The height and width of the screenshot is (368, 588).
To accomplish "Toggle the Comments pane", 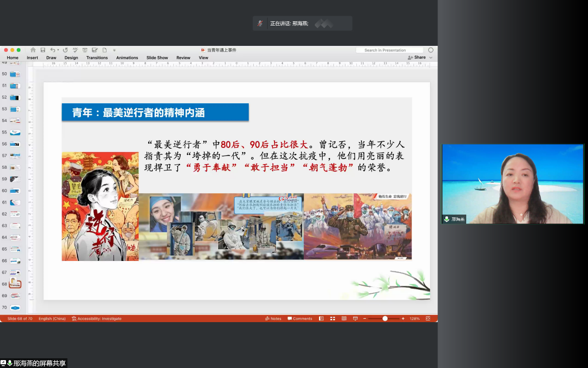I will (x=300, y=318).
